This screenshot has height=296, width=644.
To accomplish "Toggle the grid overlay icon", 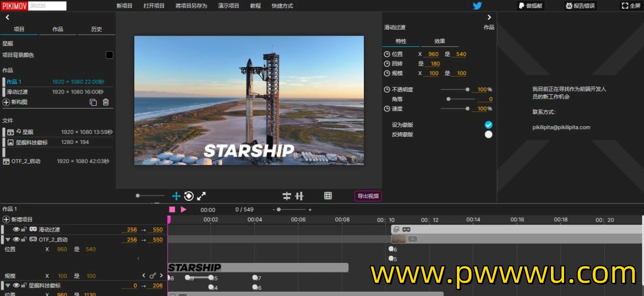I will tap(328, 196).
